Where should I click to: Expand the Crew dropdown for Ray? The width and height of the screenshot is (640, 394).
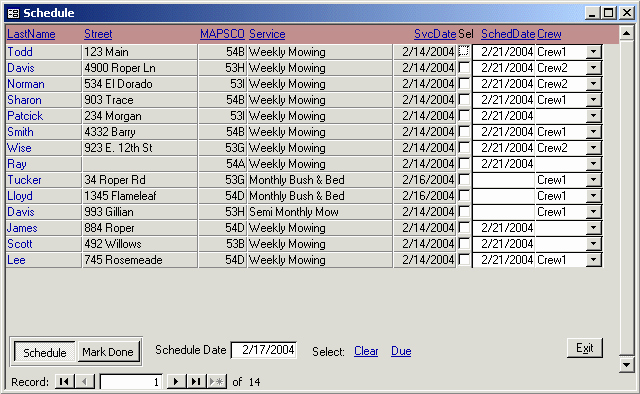pyautogui.click(x=593, y=164)
